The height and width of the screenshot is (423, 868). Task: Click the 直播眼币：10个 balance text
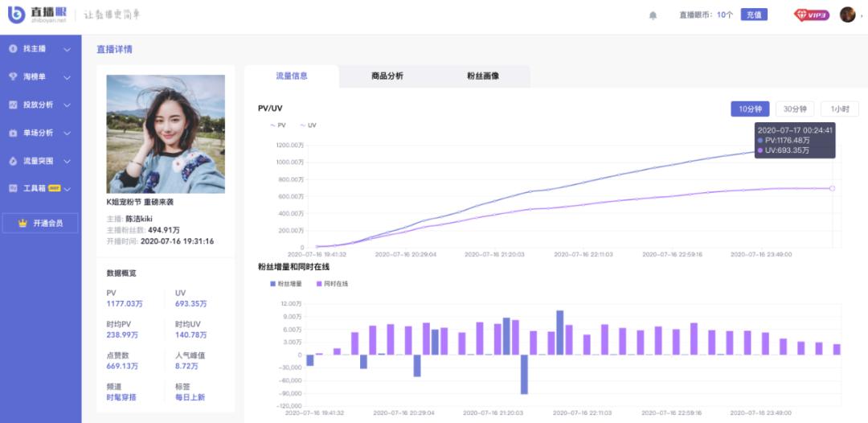(x=706, y=15)
